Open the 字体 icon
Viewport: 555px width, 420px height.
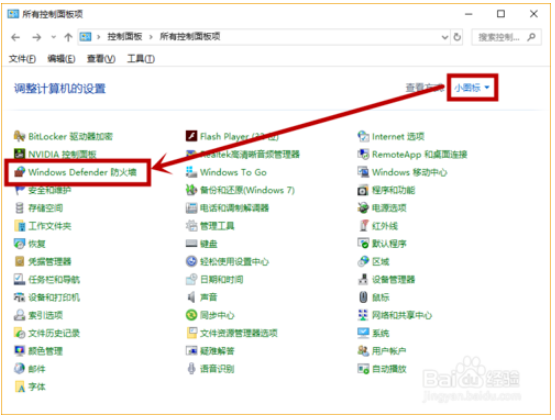[x=19, y=387]
